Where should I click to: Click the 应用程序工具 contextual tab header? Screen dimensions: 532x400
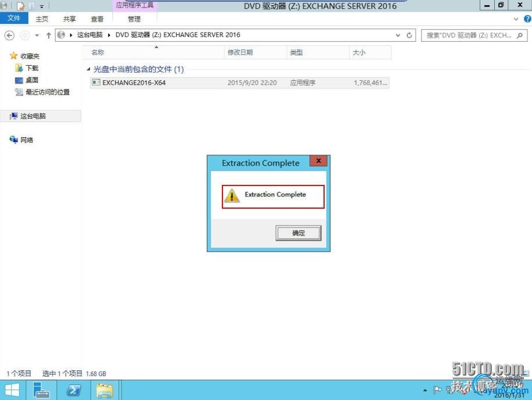(135, 5)
